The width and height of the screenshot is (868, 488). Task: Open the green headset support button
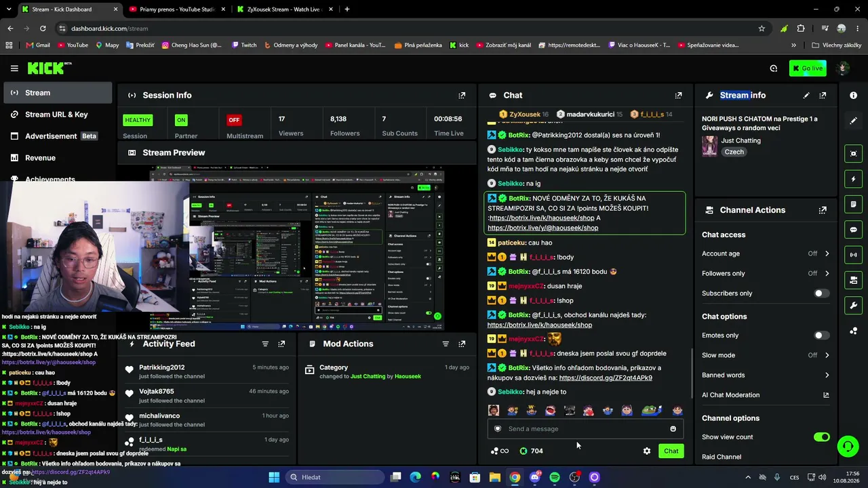point(848,446)
